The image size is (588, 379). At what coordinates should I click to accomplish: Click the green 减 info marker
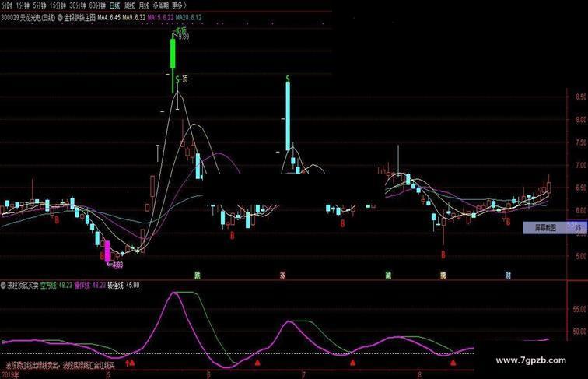click(x=389, y=275)
